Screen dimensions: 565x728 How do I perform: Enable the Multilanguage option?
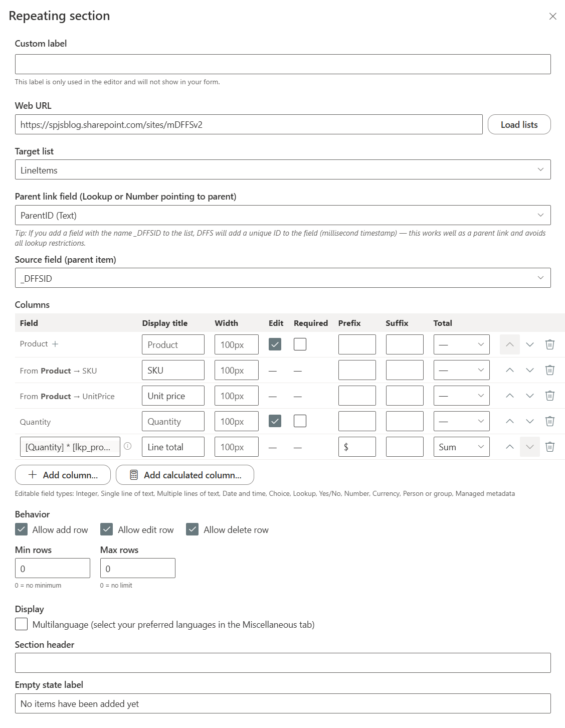coord(22,624)
